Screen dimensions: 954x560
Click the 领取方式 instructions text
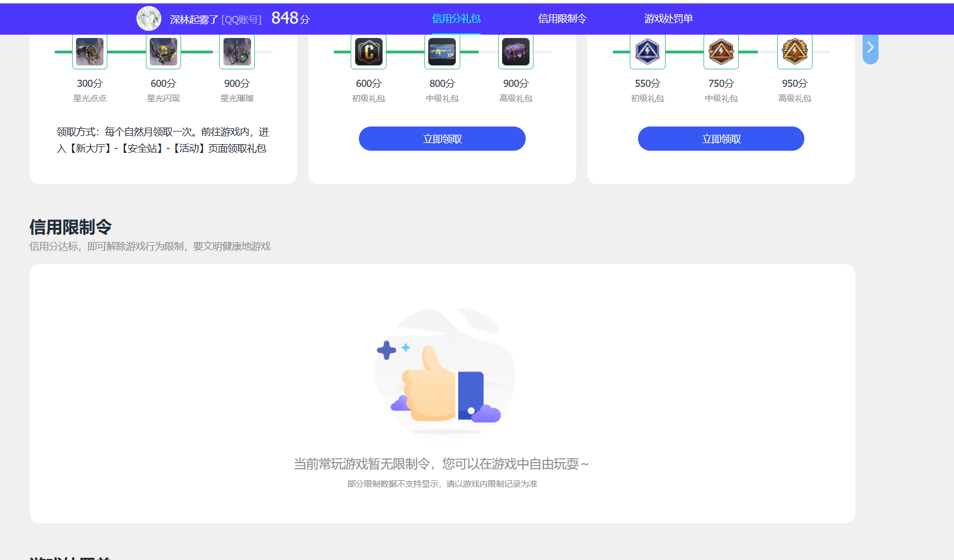tap(163, 140)
